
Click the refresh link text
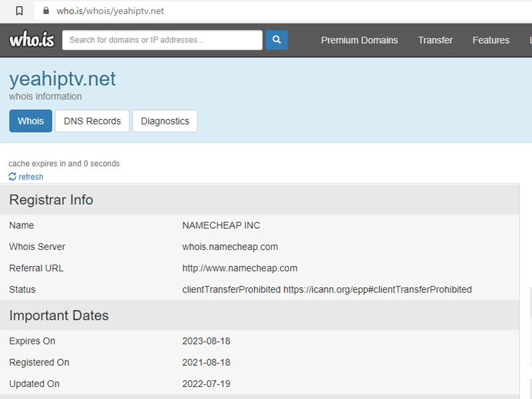point(31,177)
